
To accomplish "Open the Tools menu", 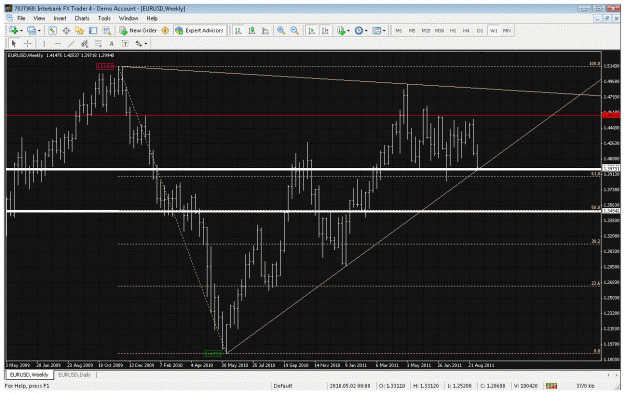I will pos(104,18).
